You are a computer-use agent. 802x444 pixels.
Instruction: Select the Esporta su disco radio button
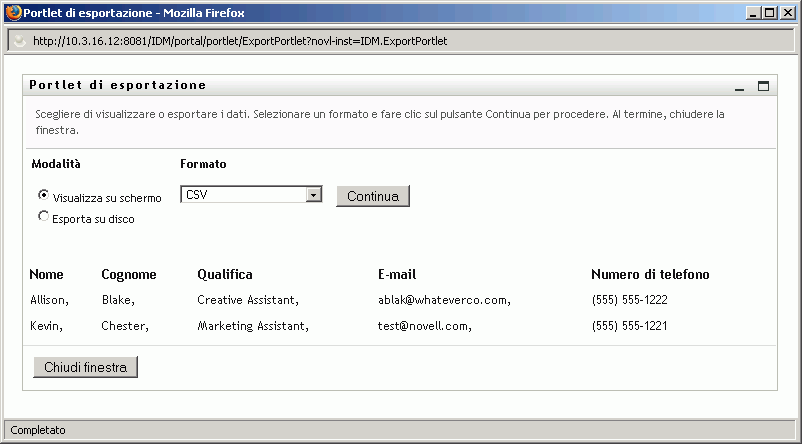tap(43, 216)
